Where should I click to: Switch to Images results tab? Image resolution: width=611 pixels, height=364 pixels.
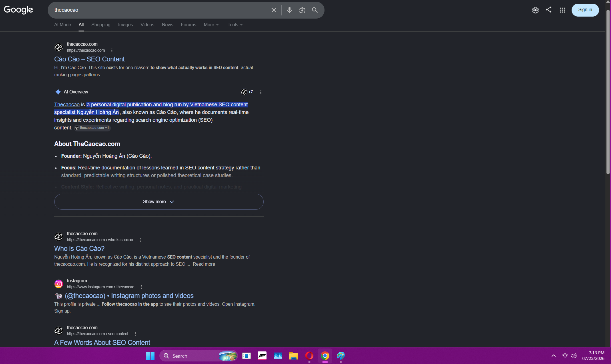(125, 25)
